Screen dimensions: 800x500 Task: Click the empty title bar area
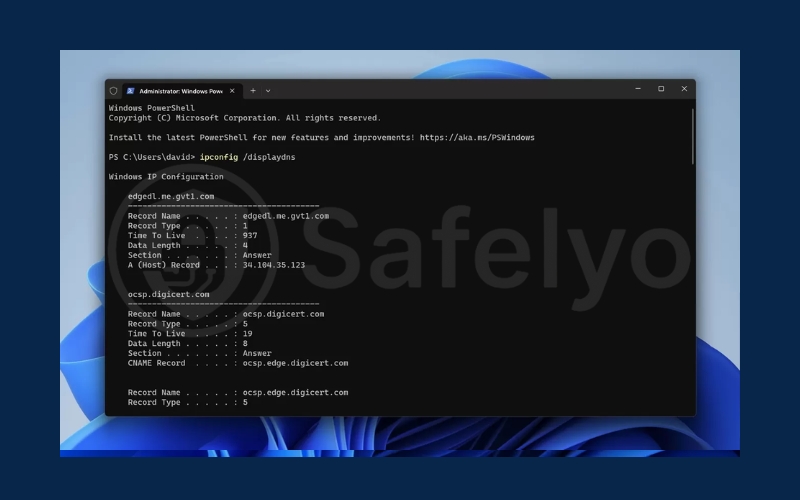450,90
